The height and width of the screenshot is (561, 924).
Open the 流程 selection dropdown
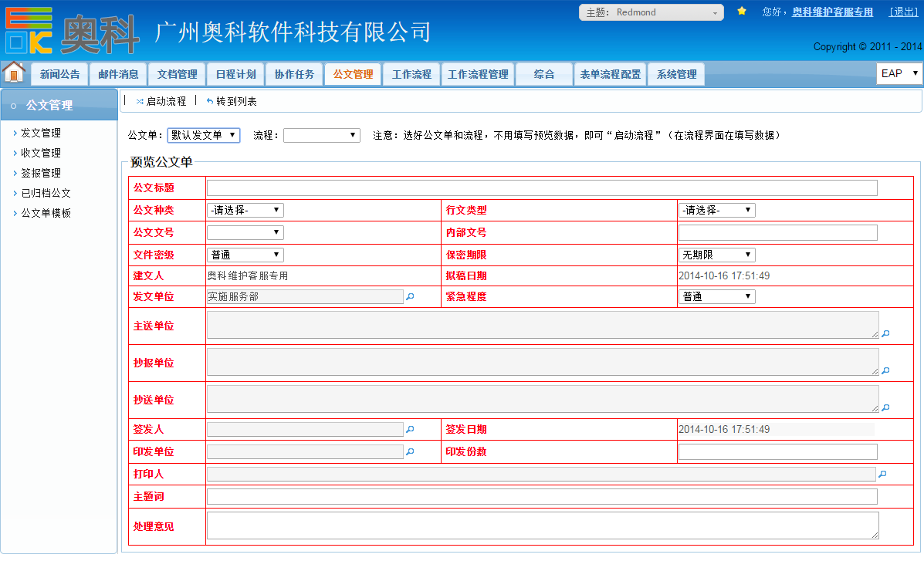[x=321, y=135]
